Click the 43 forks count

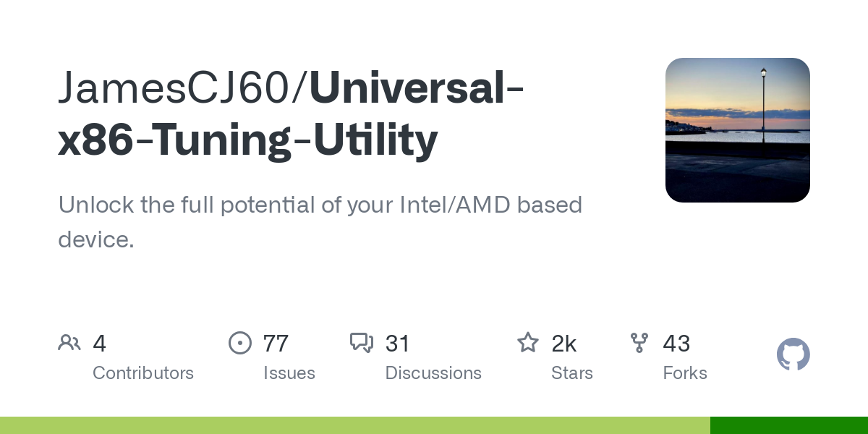click(x=676, y=344)
